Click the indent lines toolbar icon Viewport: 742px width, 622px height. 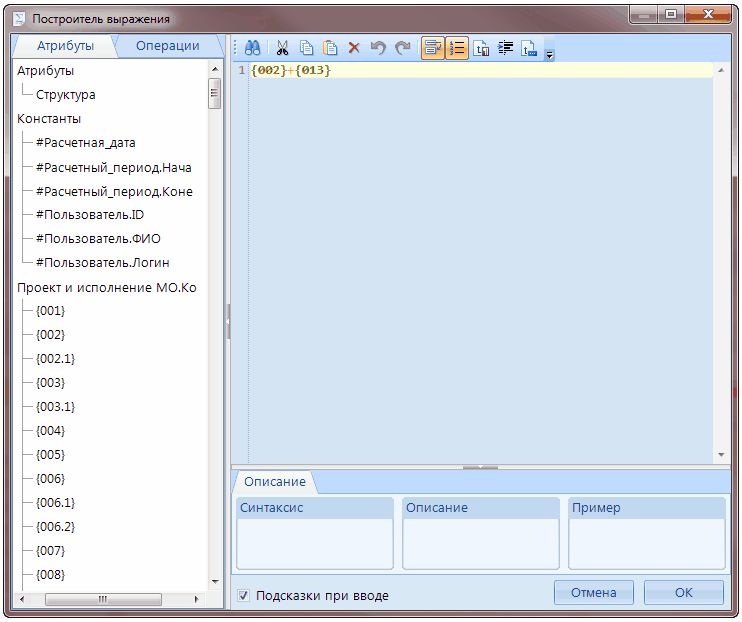(505, 48)
